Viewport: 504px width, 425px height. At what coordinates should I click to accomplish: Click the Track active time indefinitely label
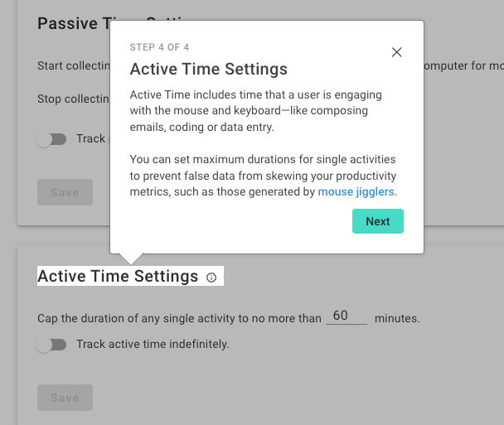coord(153,345)
